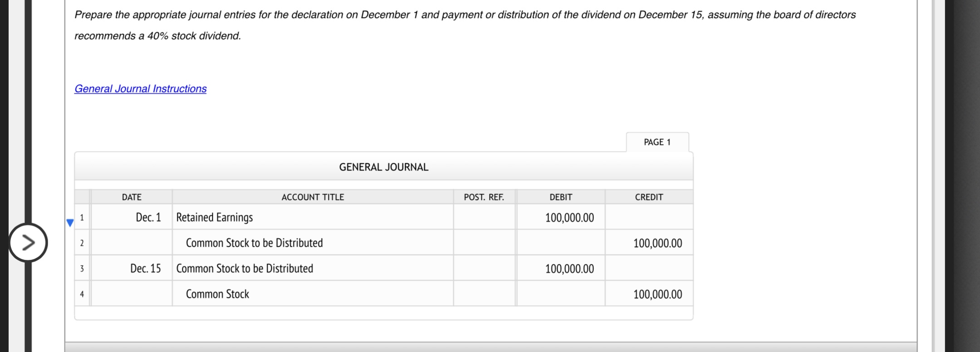Select the debit amount on the Retained Earnings row
This screenshot has height=352, width=980.
click(x=570, y=217)
